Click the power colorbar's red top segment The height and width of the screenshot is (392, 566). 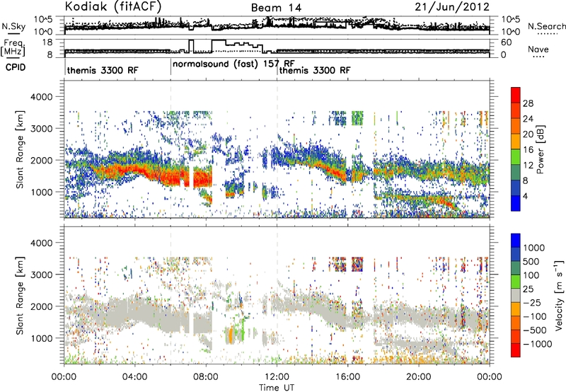coord(516,95)
